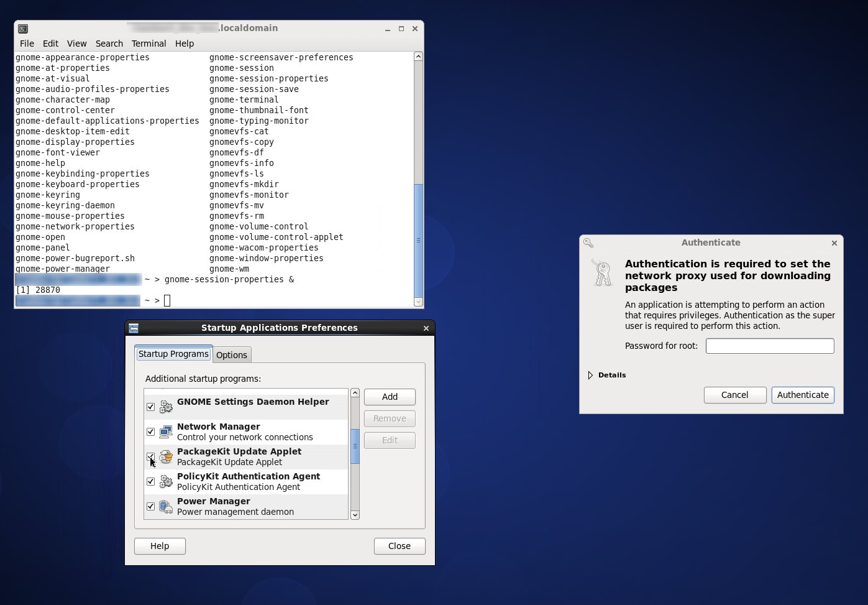Open the terminal Search menu

109,44
